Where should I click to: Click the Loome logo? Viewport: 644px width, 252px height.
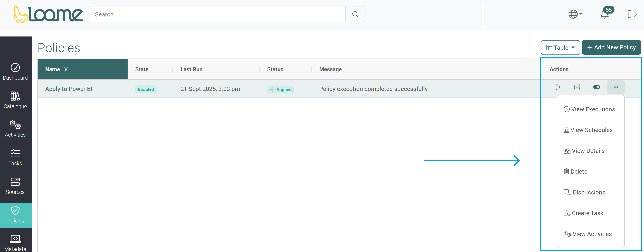coord(48,14)
